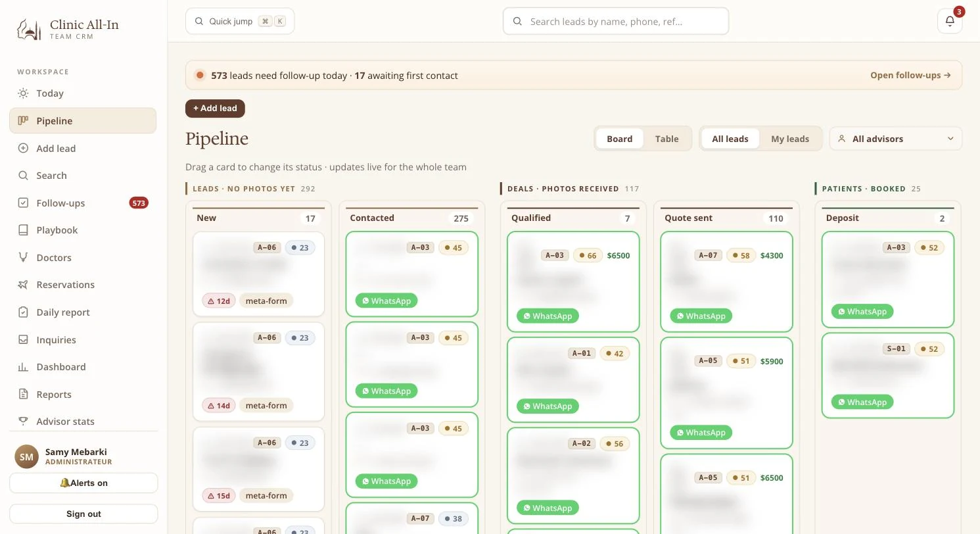Click the Today sun icon
This screenshot has height=534, width=980.
pyautogui.click(x=23, y=93)
